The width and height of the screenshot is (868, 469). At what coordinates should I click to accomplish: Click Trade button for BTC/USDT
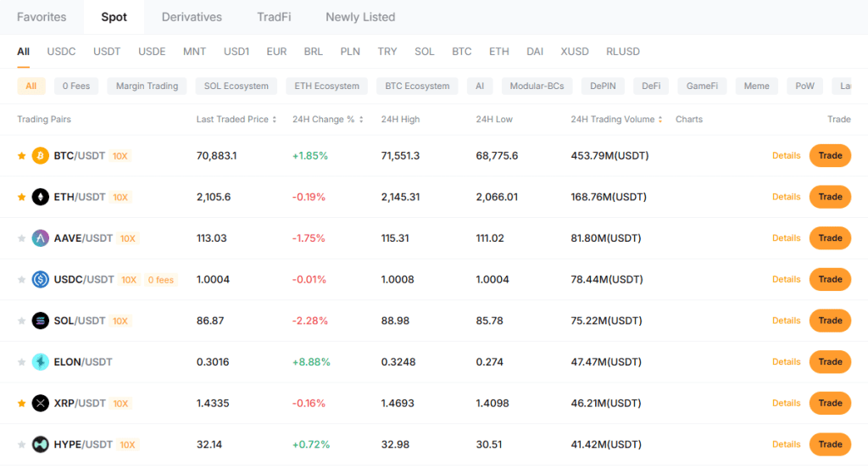click(831, 155)
